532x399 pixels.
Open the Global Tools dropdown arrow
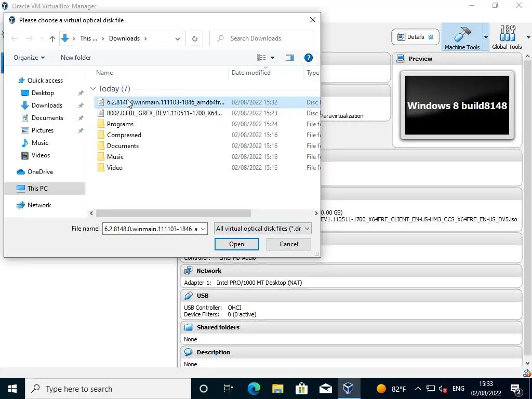click(528, 37)
